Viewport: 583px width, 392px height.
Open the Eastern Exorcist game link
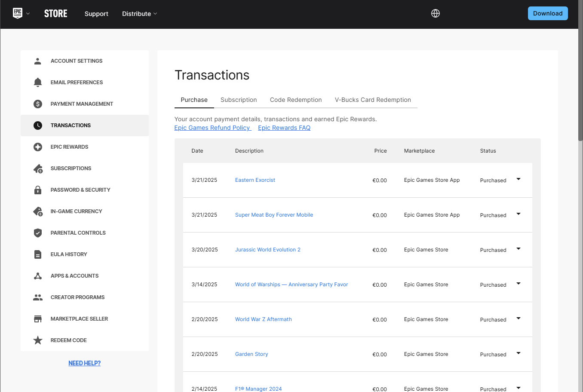255,180
